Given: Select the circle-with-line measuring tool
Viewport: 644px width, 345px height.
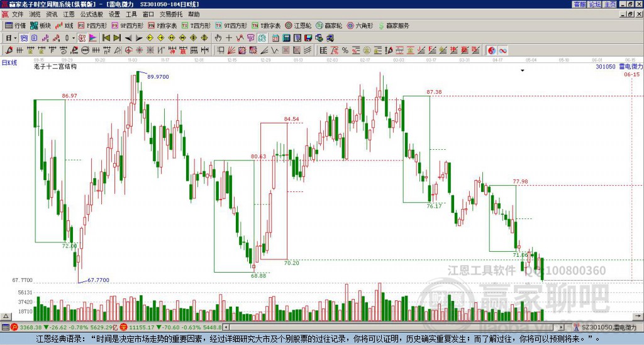Looking at the screenshot, I should coord(85,50).
